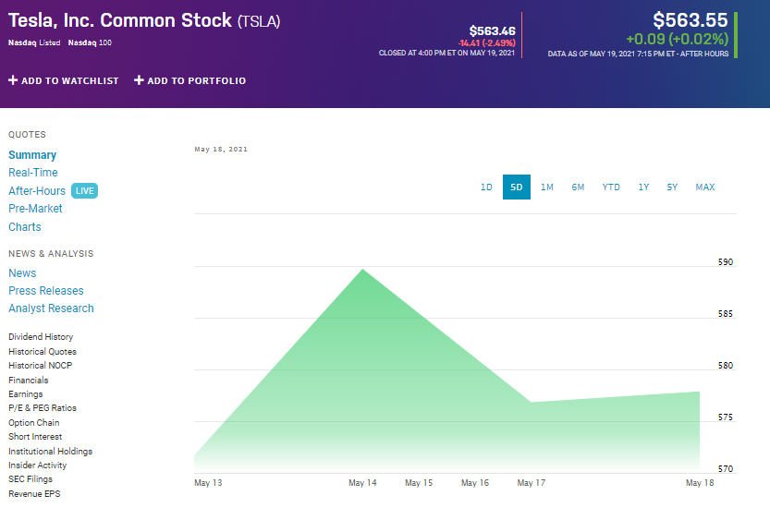
Task: Open Historical NOCP
Action: coord(41,365)
